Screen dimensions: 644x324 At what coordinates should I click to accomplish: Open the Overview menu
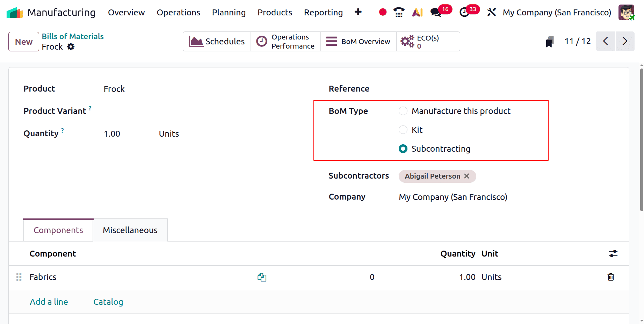pos(126,13)
